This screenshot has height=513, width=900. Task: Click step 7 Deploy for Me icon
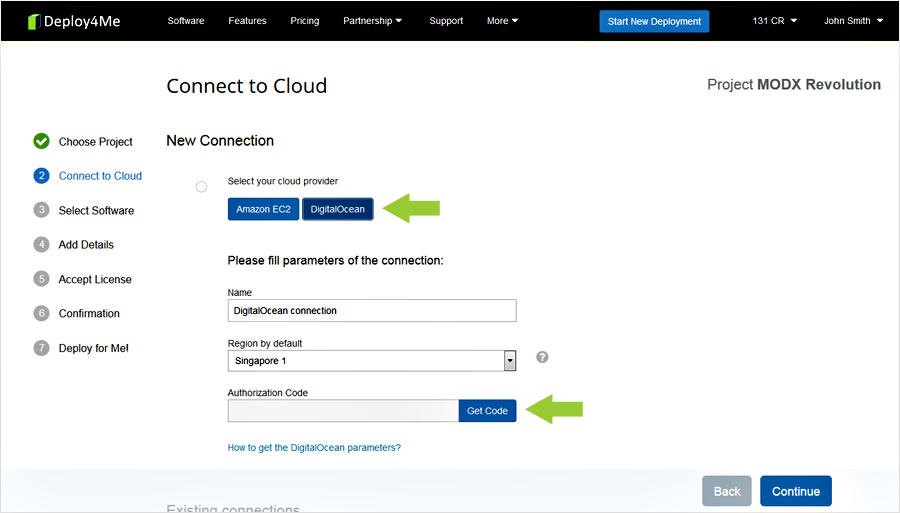point(41,348)
